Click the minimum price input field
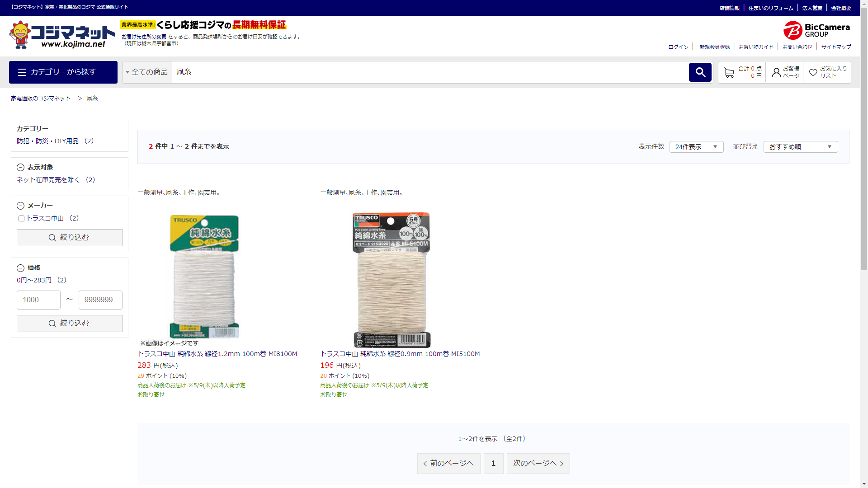The height and width of the screenshot is (488, 868). tap(38, 300)
